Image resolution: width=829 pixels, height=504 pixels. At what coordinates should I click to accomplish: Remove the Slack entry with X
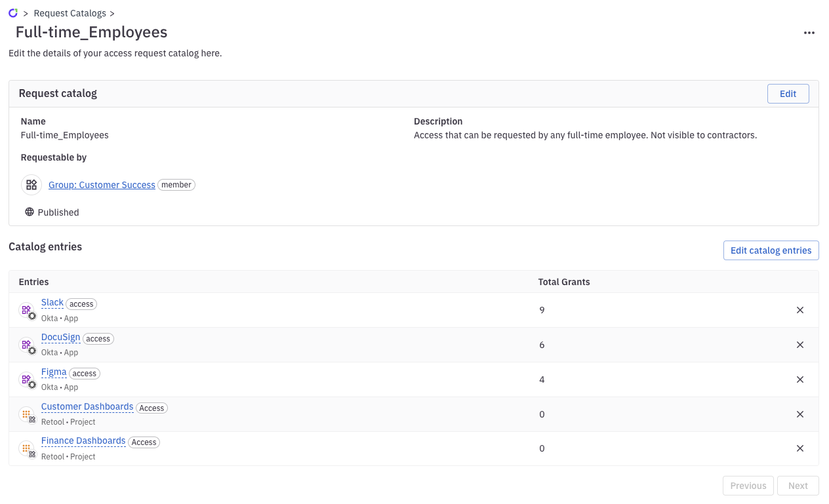pos(800,310)
